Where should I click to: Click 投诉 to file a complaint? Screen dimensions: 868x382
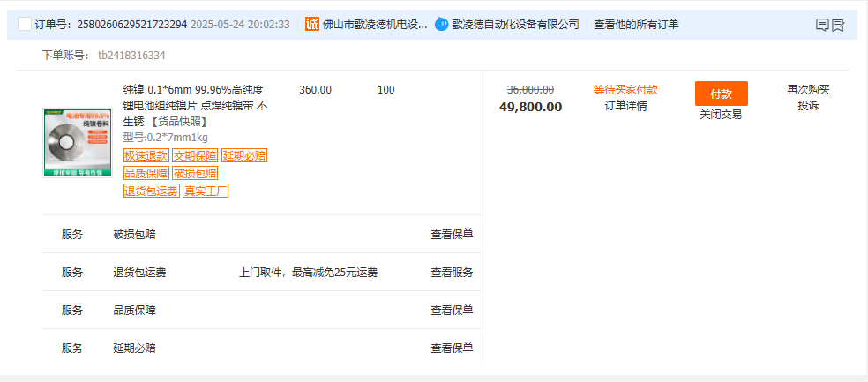pyautogui.click(x=808, y=106)
